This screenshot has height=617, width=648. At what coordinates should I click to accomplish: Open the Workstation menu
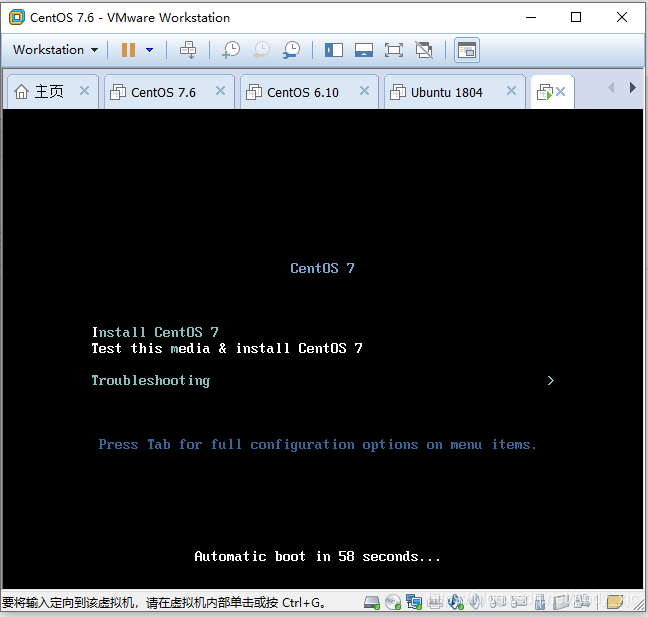[x=55, y=50]
